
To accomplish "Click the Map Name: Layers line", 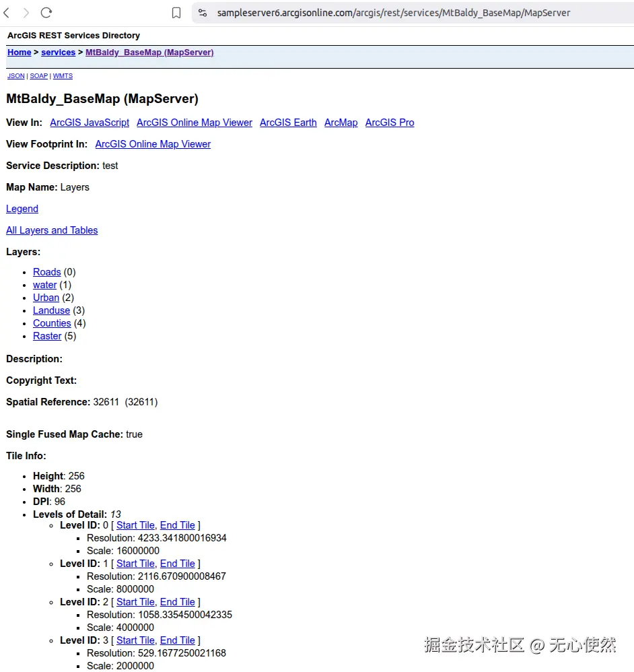I will [48, 187].
